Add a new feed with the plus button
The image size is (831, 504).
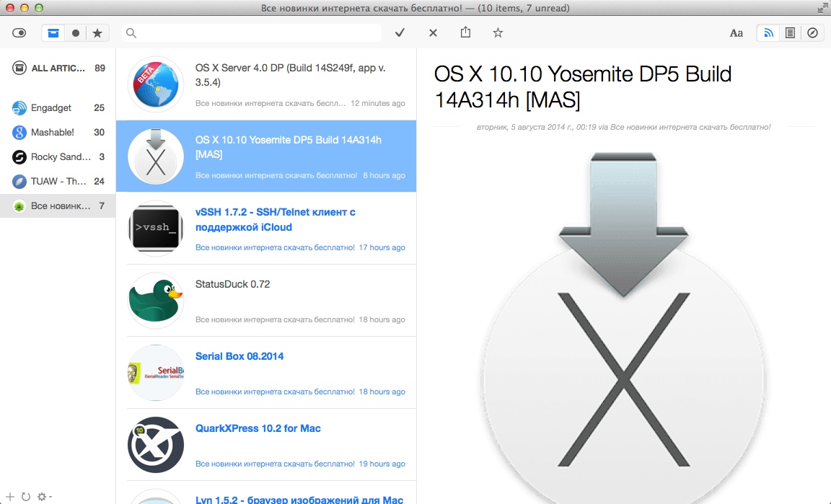pos(9,496)
